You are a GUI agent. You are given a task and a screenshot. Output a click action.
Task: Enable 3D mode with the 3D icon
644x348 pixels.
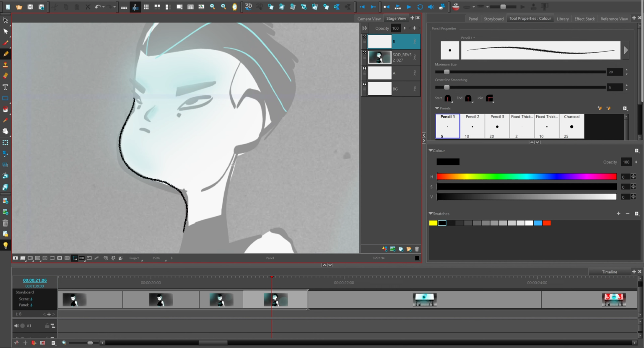pyautogui.click(x=248, y=7)
